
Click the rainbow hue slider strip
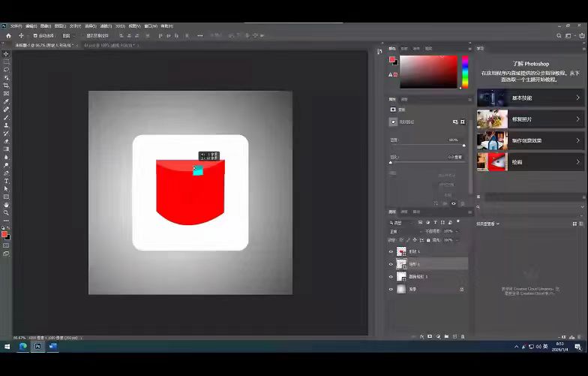(x=465, y=72)
